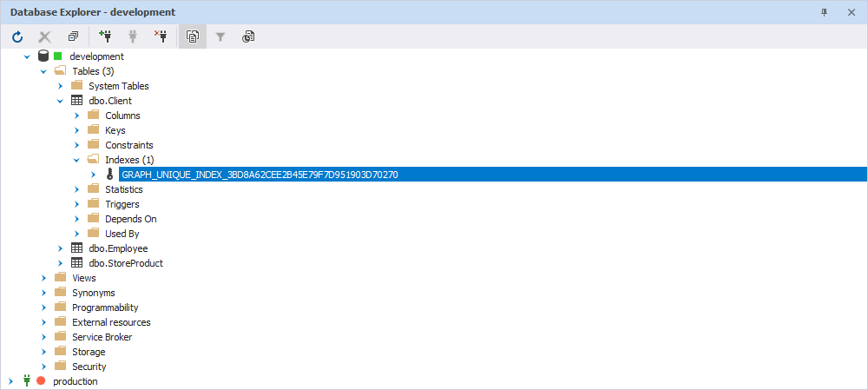Toggle the highlighted documents toolbar button
The width and height of the screenshot is (868, 390).
193,37
